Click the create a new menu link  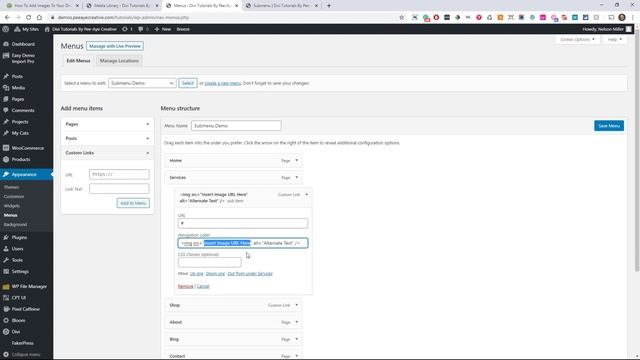[223, 83]
